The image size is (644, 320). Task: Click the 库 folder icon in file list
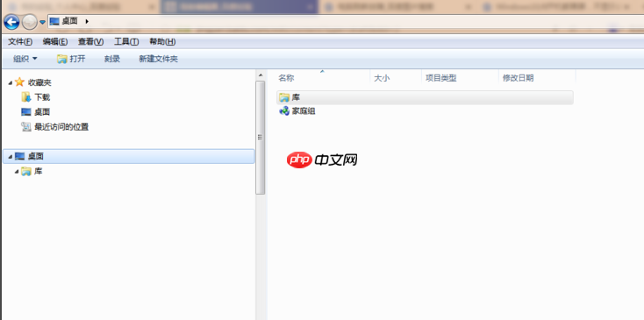284,97
